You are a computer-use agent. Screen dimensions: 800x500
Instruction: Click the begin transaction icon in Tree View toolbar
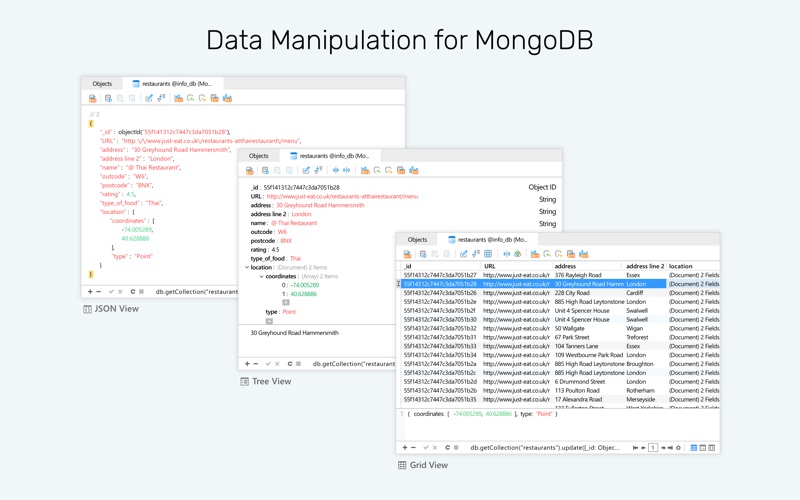(x=265, y=170)
